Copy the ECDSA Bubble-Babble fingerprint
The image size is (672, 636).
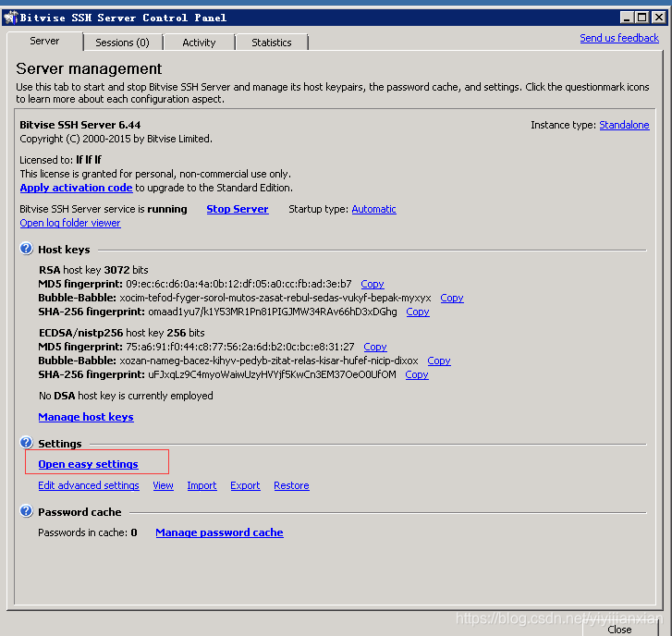(439, 361)
